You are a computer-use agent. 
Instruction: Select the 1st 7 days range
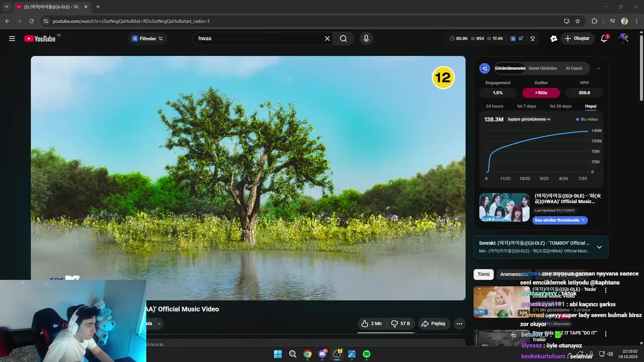coord(526,107)
